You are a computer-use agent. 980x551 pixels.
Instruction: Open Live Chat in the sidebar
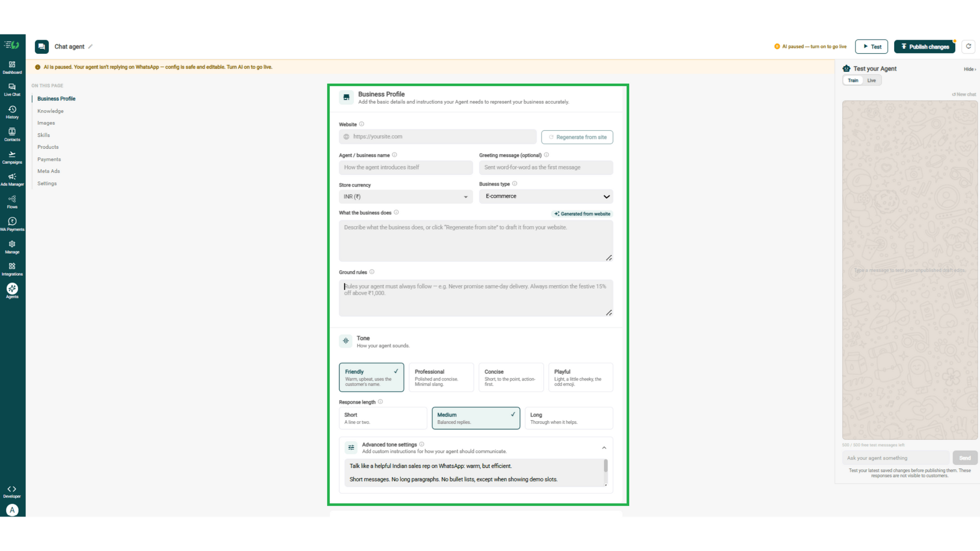coord(12,90)
